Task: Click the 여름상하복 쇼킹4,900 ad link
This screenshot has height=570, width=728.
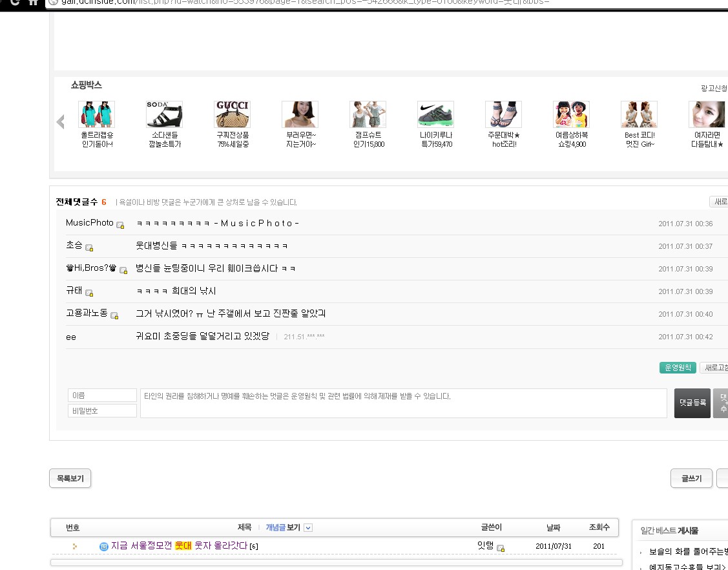Action: point(572,140)
